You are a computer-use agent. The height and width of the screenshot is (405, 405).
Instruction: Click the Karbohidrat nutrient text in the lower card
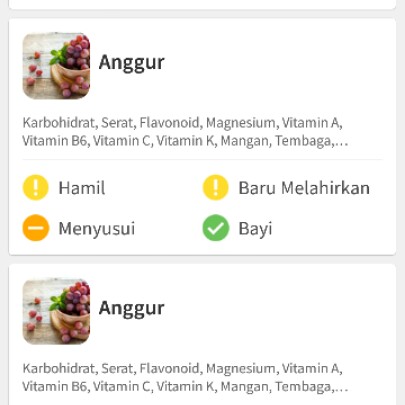tap(59, 368)
